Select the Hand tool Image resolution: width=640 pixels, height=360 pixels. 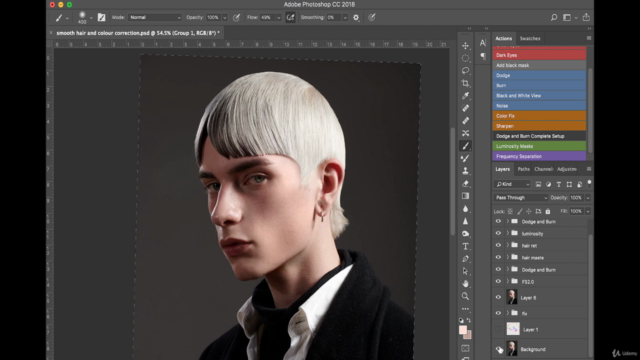coord(465,284)
